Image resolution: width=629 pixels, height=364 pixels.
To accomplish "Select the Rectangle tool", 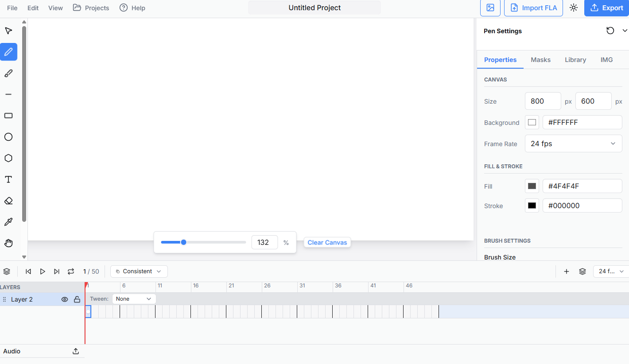I will [x=8, y=116].
